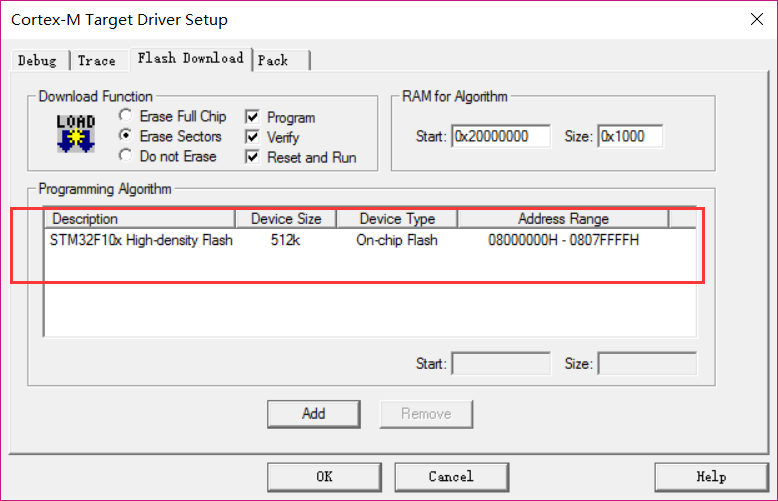Click the On-chip Flash device type cell
Viewport: 778px width, 501px height.
397,240
